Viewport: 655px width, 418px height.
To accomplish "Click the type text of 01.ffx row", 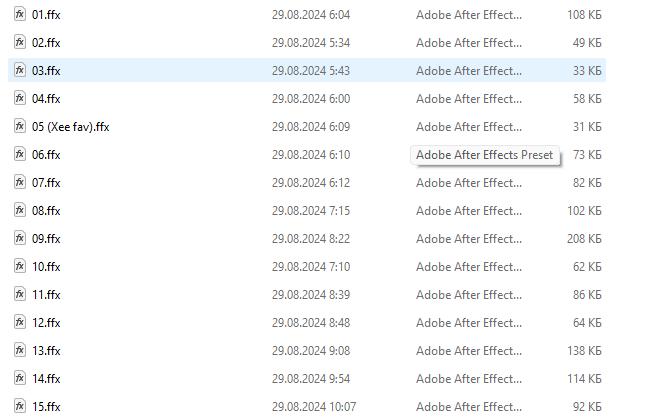I will coord(469,15).
